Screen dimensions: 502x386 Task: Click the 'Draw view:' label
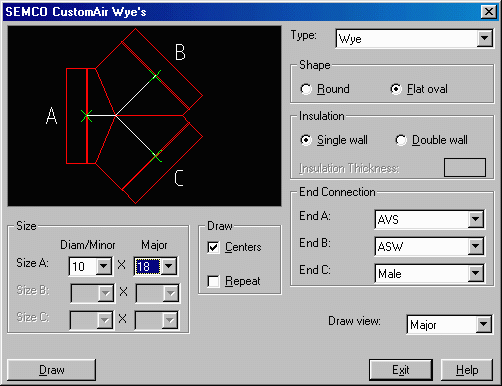[354, 321]
